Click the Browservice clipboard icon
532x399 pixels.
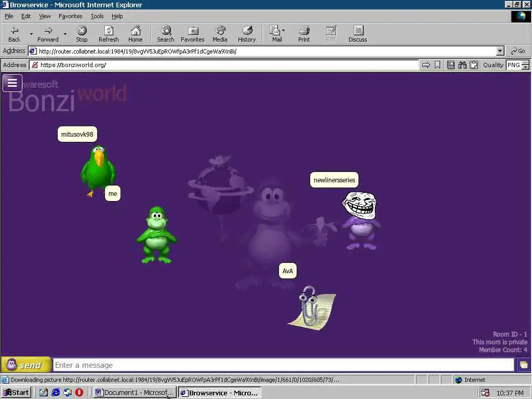click(474, 65)
